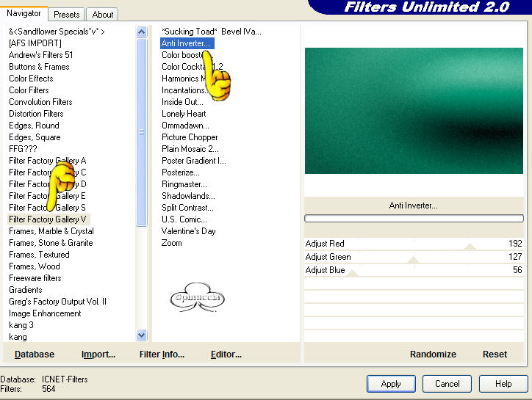Viewport: 532px width, 400px height.
Task: Choose Zoom filter
Action: click(x=171, y=243)
